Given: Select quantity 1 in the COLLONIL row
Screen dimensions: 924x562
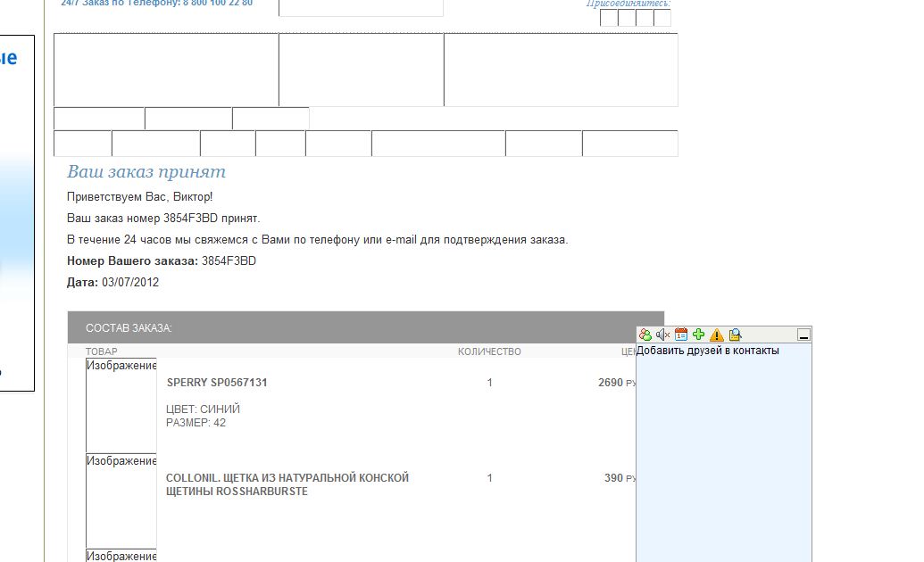Looking at the screenshot, I should 490,478.
